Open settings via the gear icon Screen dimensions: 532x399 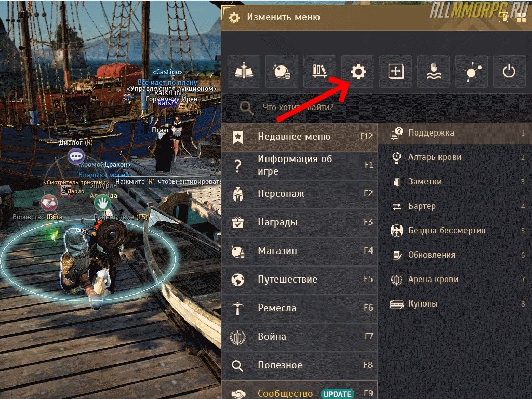click(358, 72)
